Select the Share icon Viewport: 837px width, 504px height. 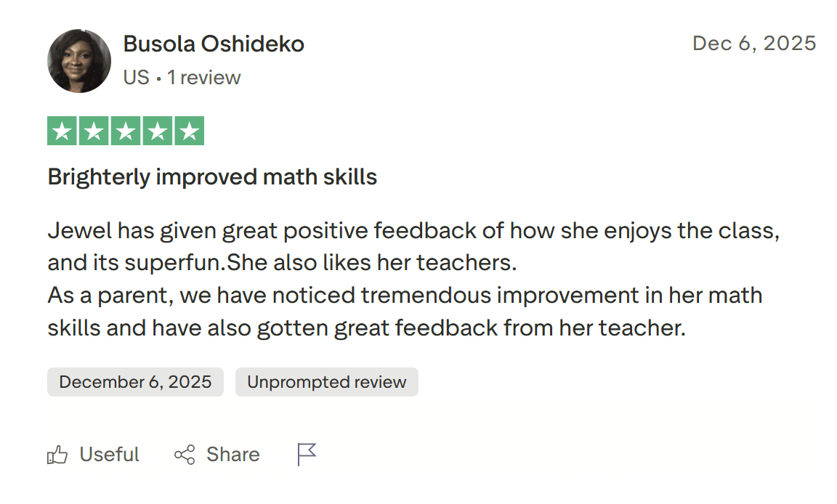(184, 454)
